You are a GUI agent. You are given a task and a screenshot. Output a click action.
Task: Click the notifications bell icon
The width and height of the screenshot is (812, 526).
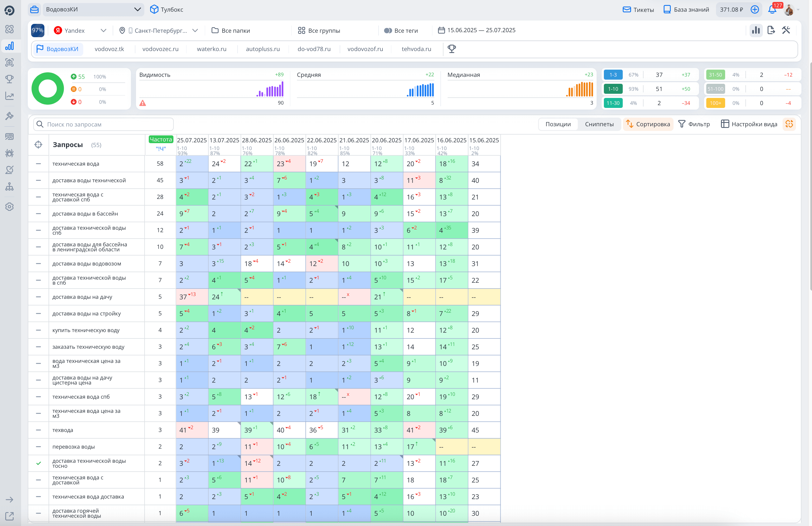[772, 9]
